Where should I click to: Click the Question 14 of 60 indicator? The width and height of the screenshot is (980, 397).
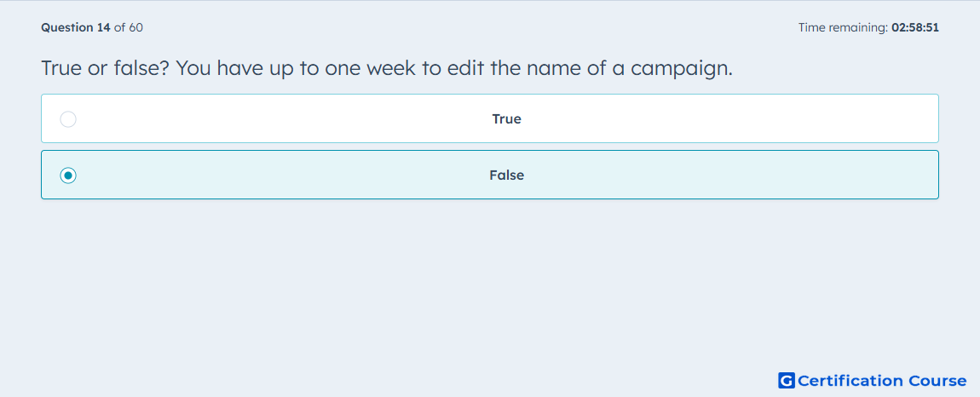click(x=92, y=27)
